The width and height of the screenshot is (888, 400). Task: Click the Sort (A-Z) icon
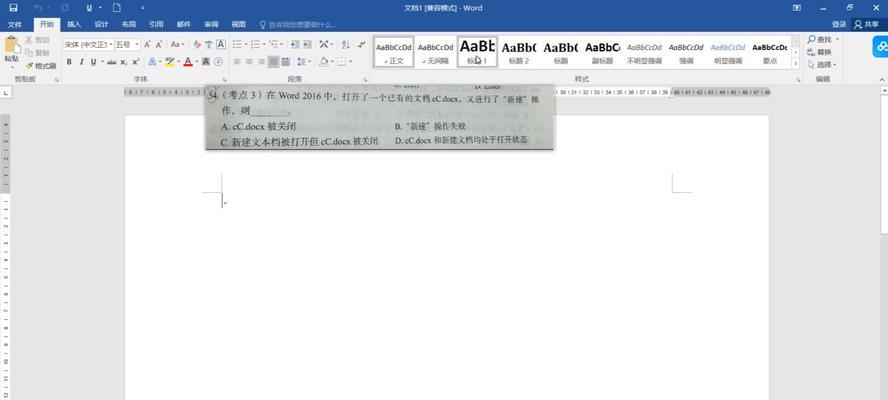click(346, 44)
